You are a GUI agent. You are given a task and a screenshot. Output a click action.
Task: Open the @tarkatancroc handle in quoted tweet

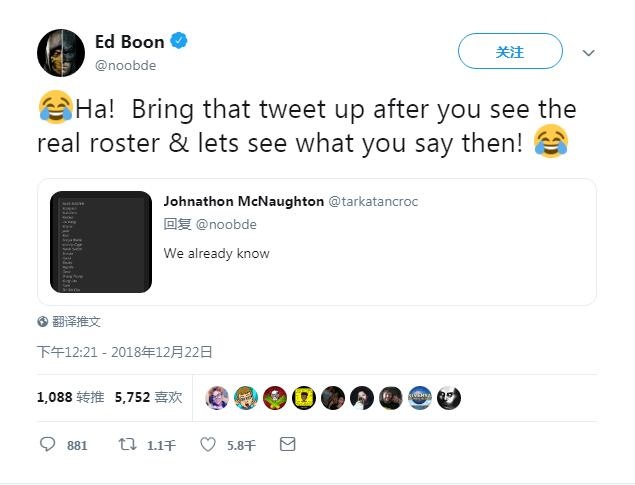coord(373,201)
